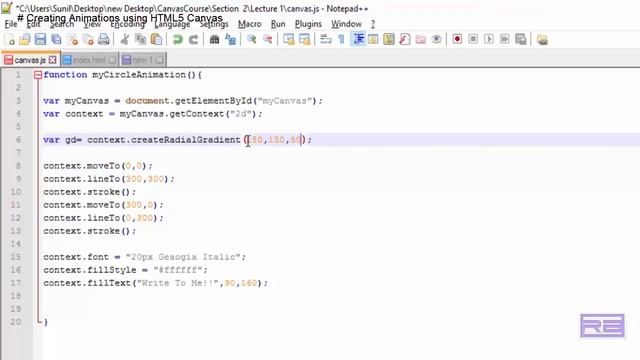This screenshot has width=640, height=360.
Task: Close the index.html tab with its X
Action: (112, 60)
